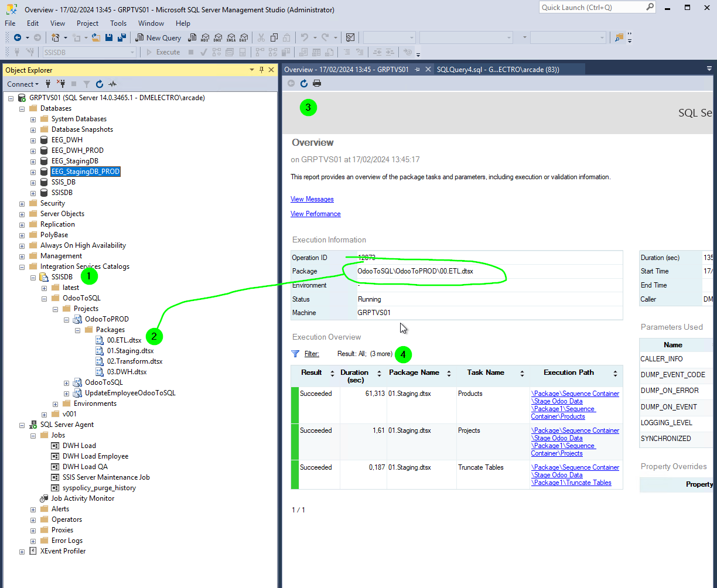Open the SSISDB database selector dropdown
The height and width of the screenshot is (588, 717).
(132, 52)
